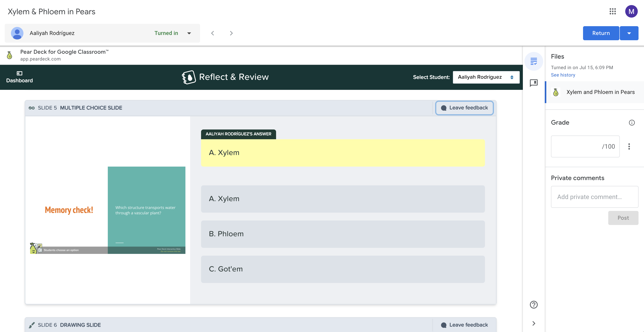View the Grade info icon

coord(632,122)
